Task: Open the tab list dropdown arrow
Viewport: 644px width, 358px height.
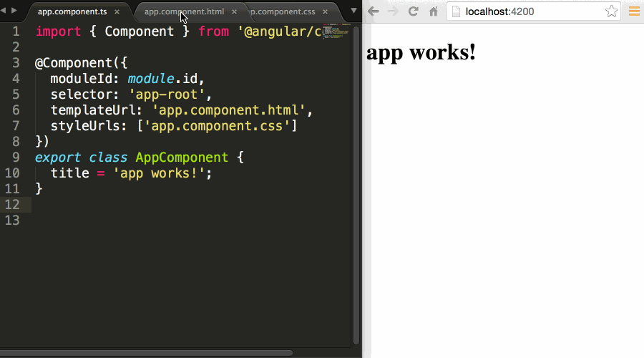Action: click(353, 11)
